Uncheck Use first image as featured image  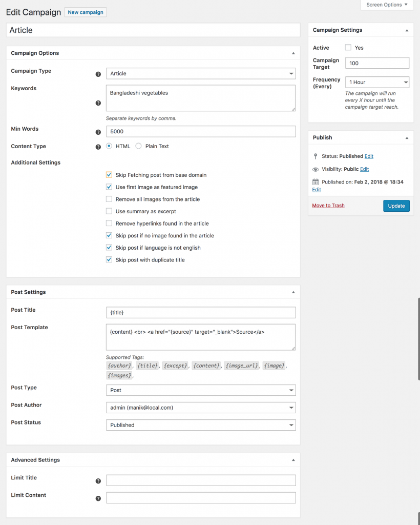(x=109, y=187)
